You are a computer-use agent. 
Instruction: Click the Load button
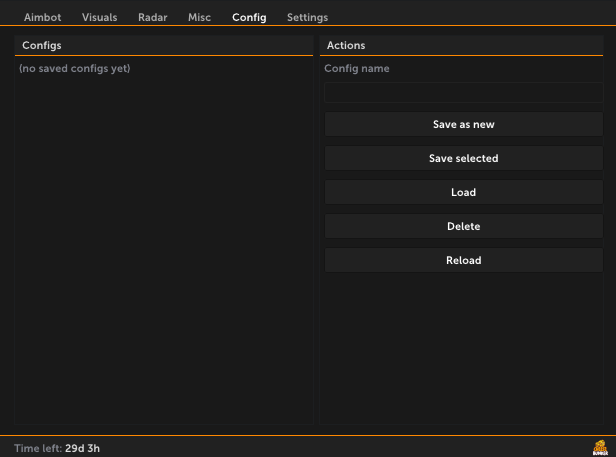pos(463,192)
